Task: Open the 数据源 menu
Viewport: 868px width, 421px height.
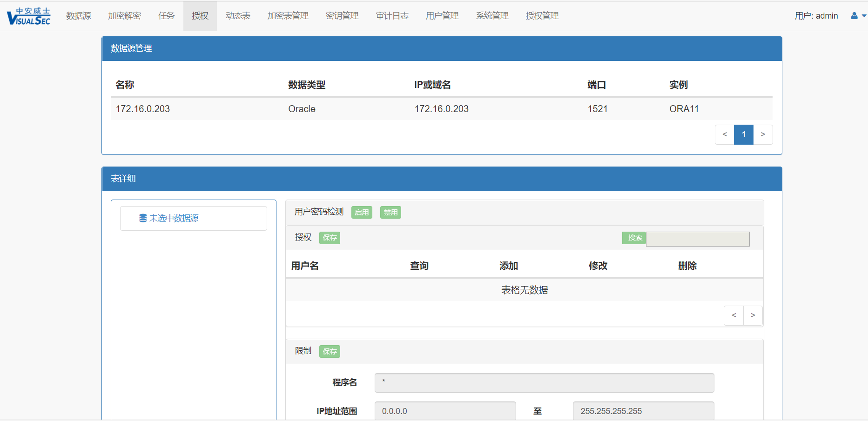Action: pyautogui.click(x=79, y=16)
